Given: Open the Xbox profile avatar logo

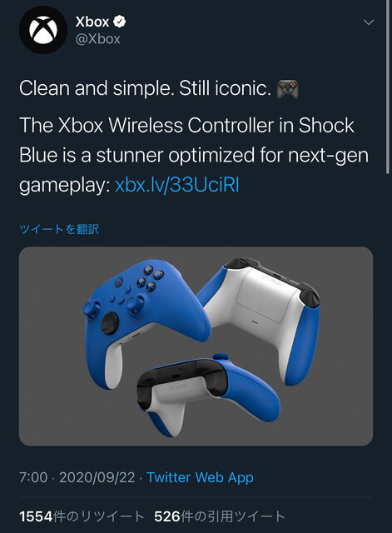Looking at the screenshot, I should tap(43, 30).
